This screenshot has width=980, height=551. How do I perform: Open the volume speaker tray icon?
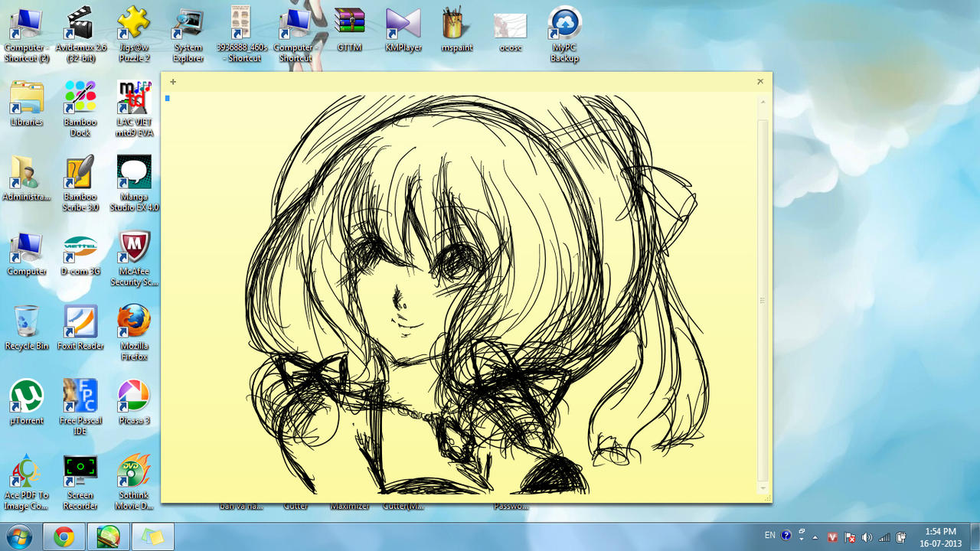click(x=867, y=537)
